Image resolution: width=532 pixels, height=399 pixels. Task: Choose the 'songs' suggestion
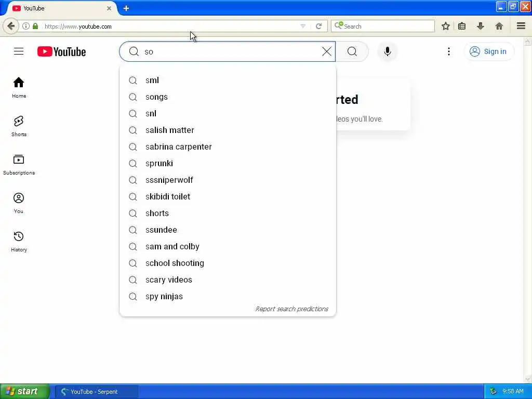pos(228,97)
